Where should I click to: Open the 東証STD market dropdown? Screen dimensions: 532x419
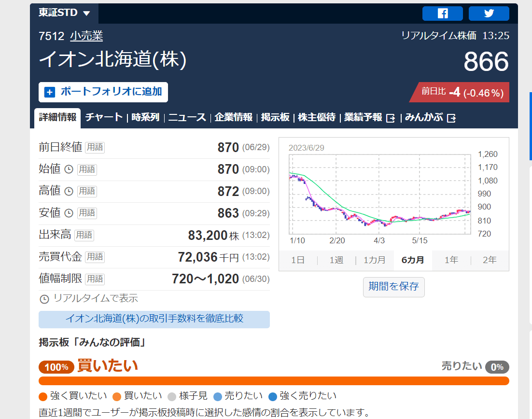(64, 13)
